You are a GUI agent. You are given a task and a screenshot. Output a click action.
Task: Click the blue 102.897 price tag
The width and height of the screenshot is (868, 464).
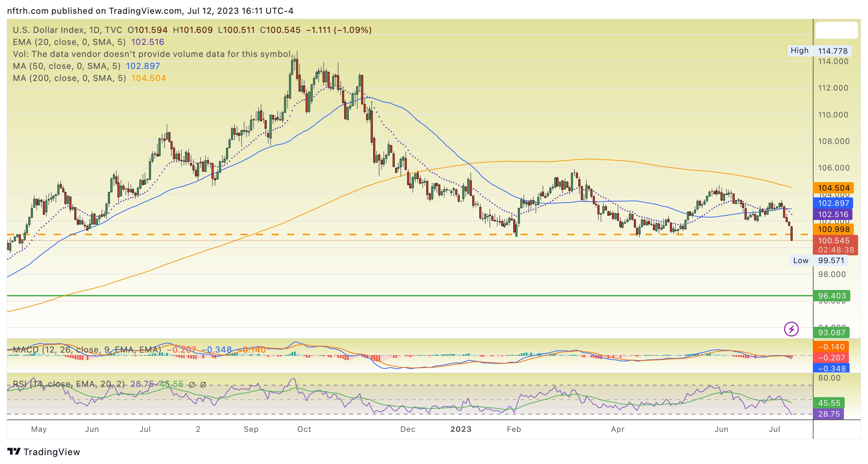point(833,203)
